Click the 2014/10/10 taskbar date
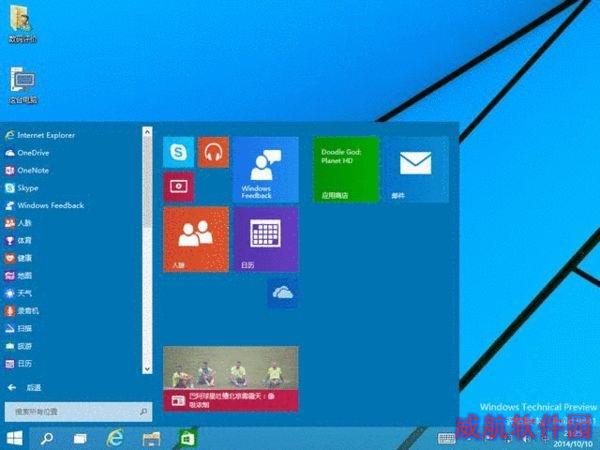Screen dimensions: 600x450 pyautogui.click(x=573, y=444)
